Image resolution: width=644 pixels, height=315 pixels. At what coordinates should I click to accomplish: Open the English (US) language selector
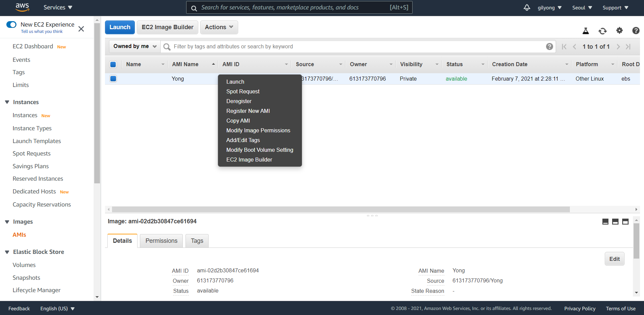pyautogui.click(x=57, y=309)
